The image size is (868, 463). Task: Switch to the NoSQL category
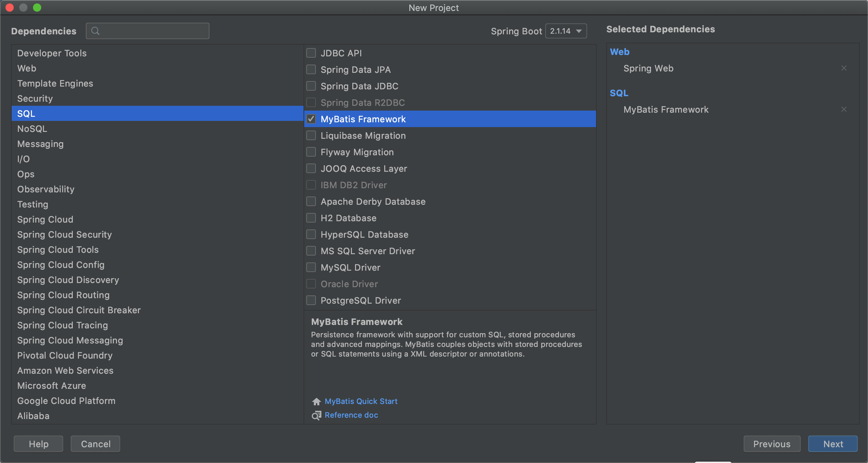click(158, 129)
